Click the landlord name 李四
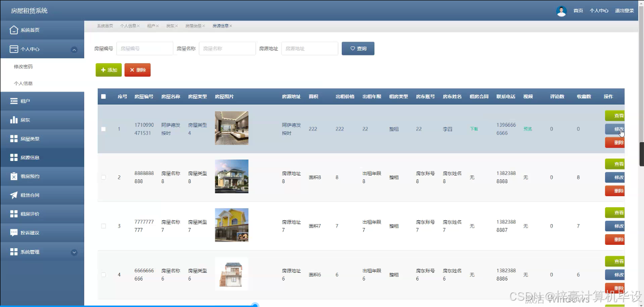 click(448, 129)
